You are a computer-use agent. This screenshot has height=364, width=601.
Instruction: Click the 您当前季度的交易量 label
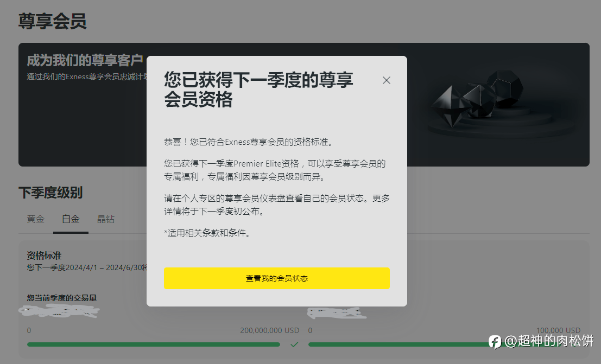62,298
